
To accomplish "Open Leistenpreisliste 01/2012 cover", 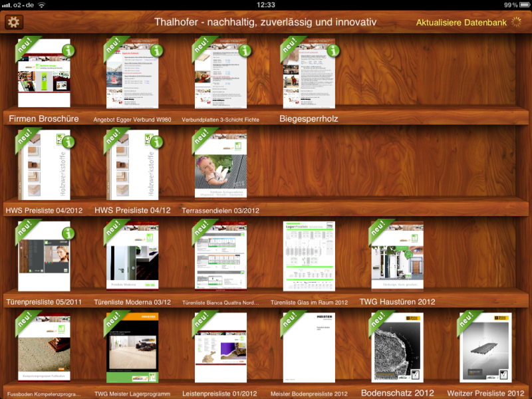I will [221, 348].
